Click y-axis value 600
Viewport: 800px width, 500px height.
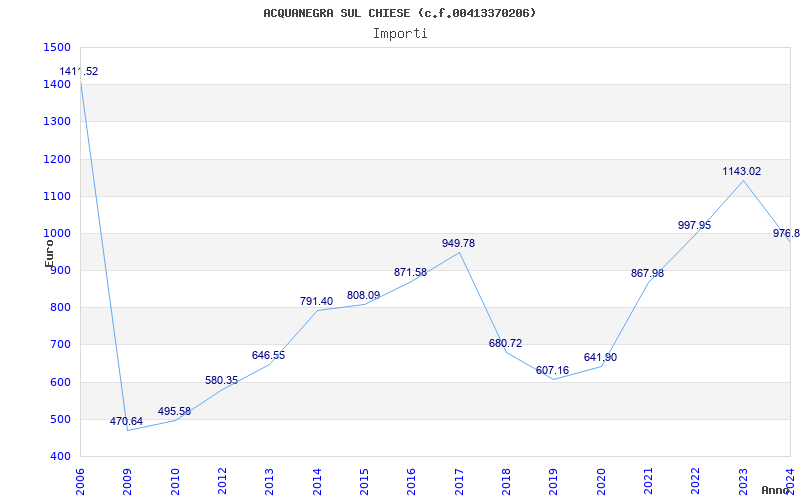(x=61, y=382)
